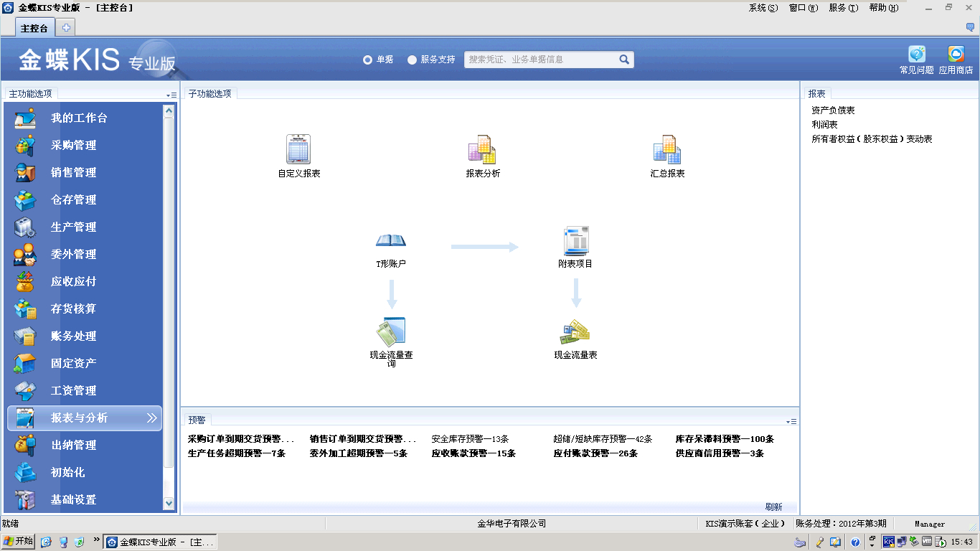980x551 pixels.
Task: Select 存货核算 module icon
Action: pyautogui.click(x=25, y=309)
